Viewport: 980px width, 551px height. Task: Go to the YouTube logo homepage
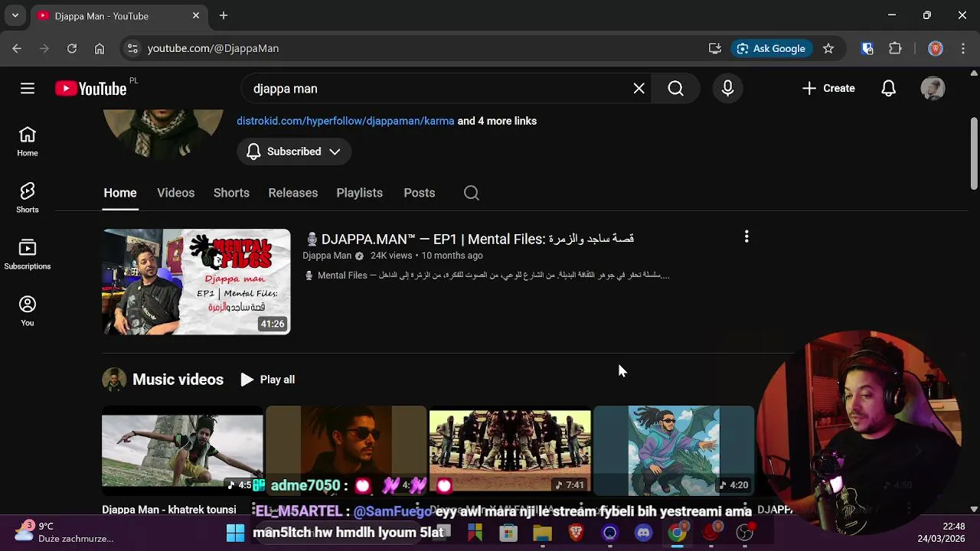pyautogui.click(x=90, y=89)
